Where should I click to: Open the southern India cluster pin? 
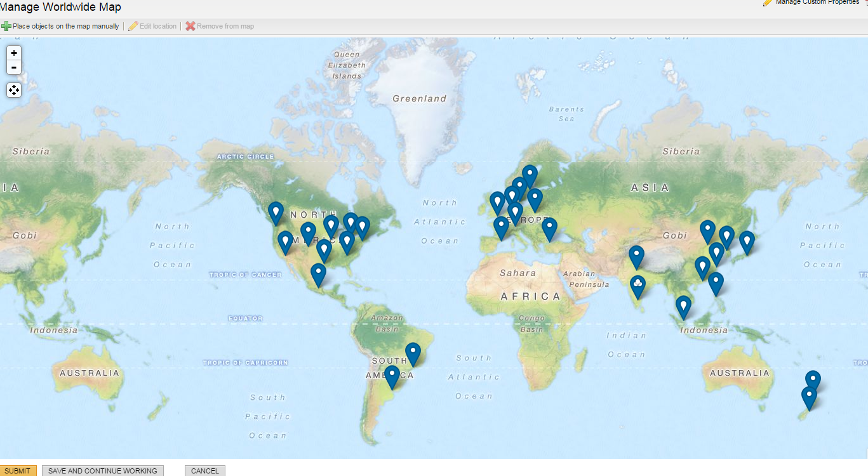638,288
